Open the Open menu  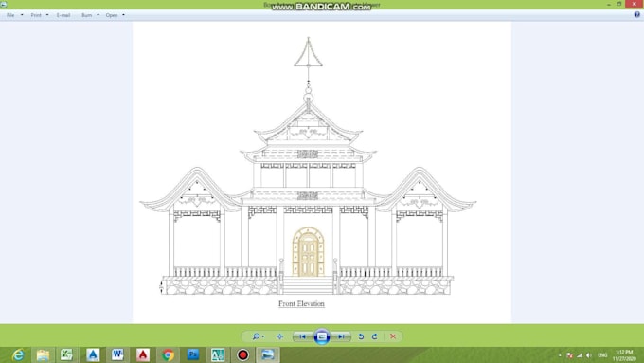(x=112, y=15)
